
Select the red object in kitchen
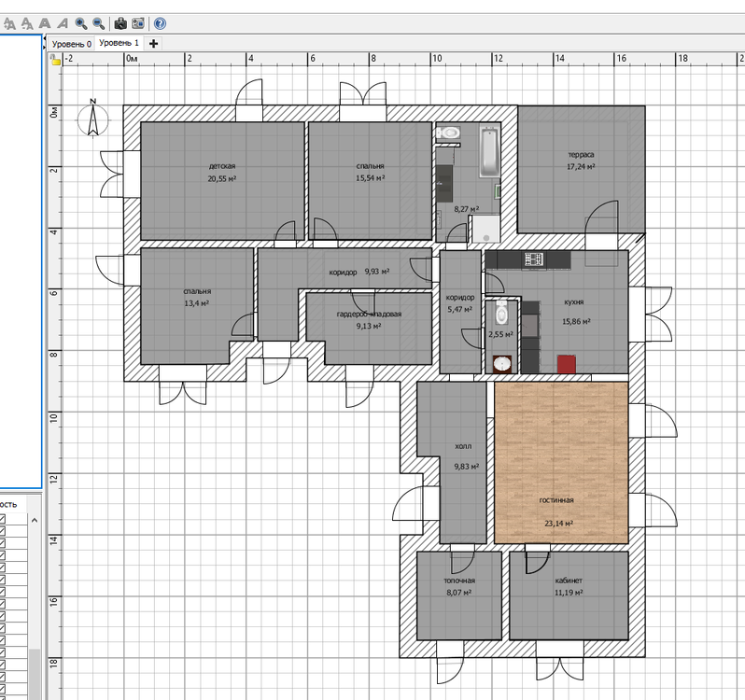(x=567, y=364)
